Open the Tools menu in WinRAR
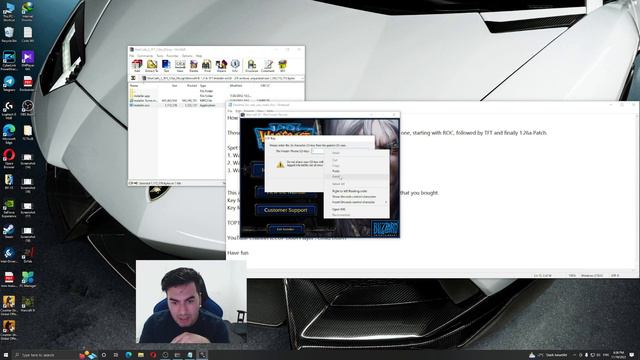Viewport: 640px width, 360px height. click(160, 56)
